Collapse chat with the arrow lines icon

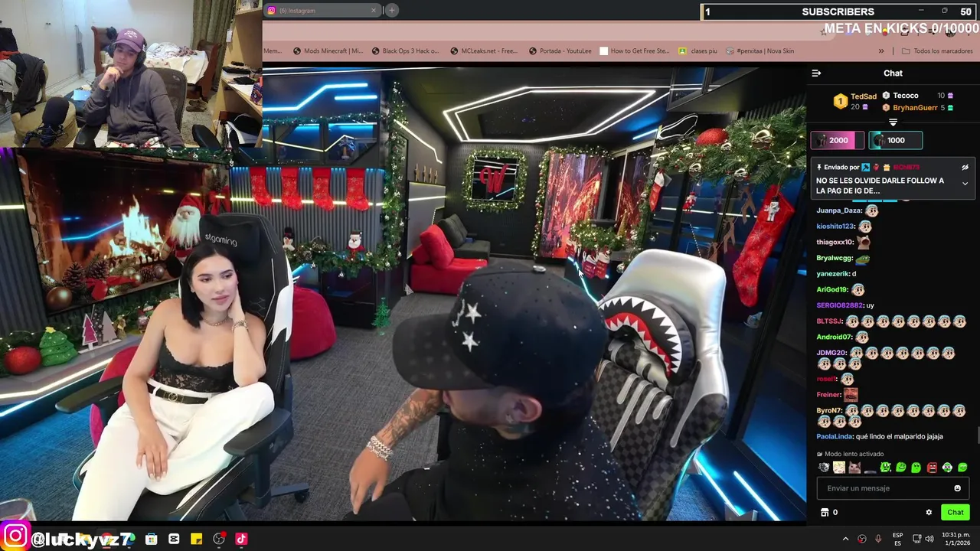coord(816,73)
